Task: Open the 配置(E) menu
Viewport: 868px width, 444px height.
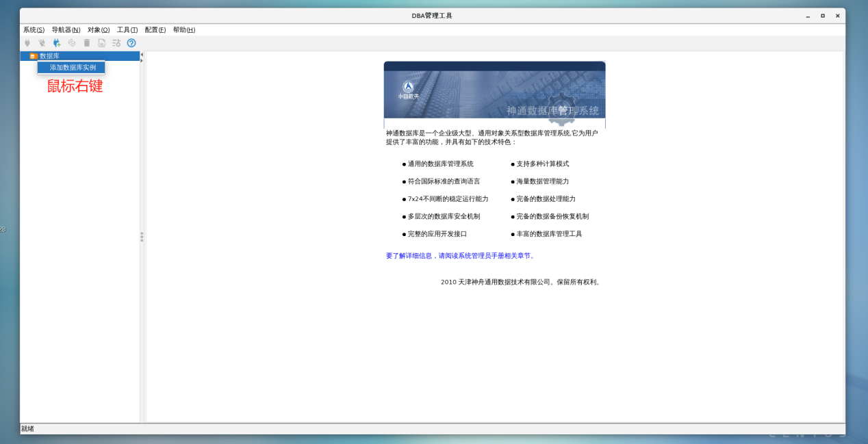Action: coord(155,30)
